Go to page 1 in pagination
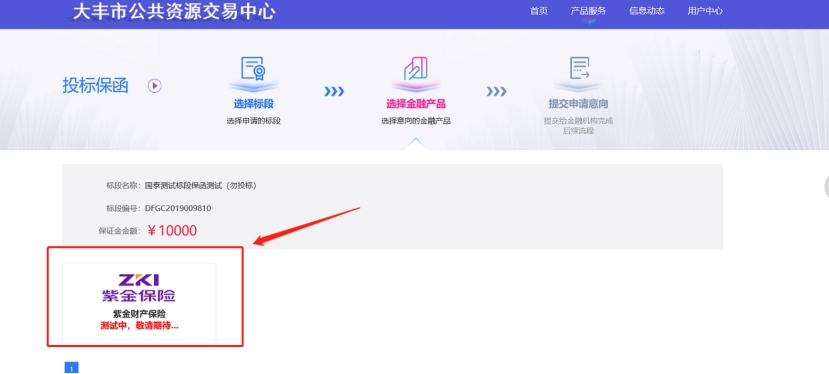 71,368
